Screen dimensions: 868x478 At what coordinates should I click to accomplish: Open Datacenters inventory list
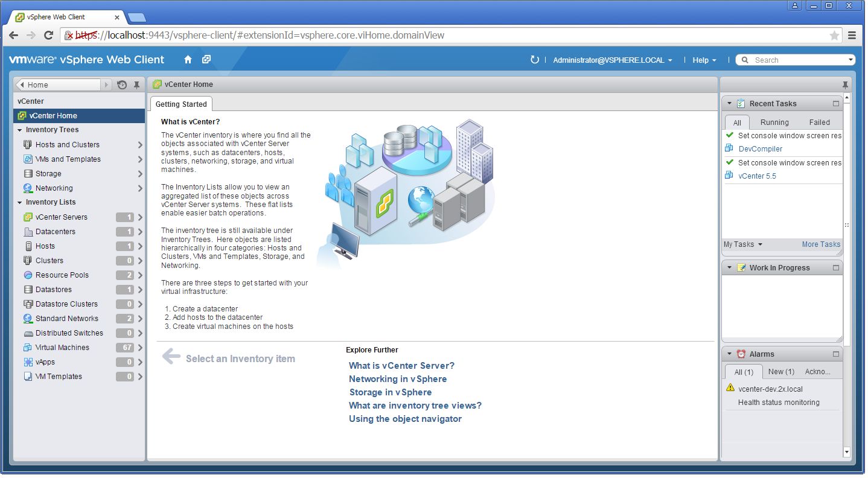pyautogui.click(x=79, y=232)
